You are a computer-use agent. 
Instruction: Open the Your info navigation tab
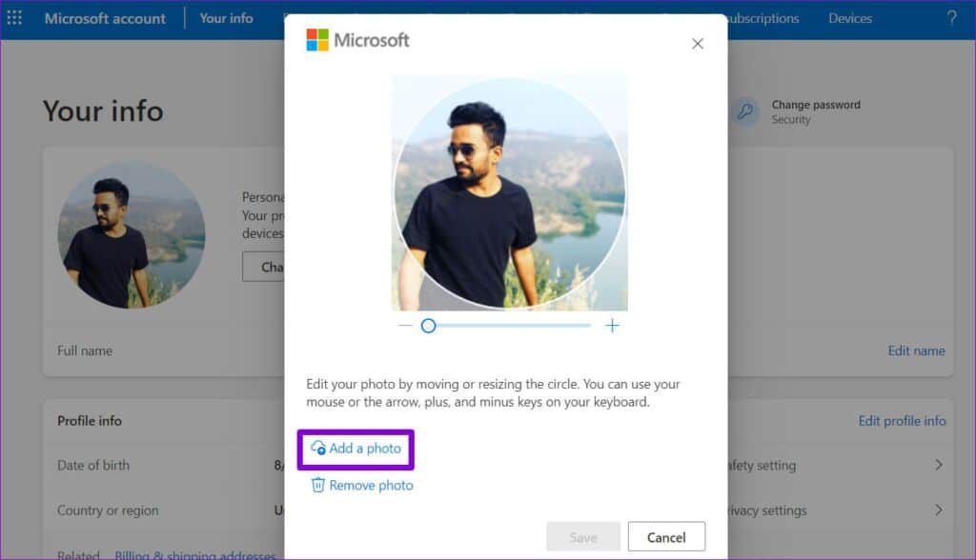tap(225, 17)
